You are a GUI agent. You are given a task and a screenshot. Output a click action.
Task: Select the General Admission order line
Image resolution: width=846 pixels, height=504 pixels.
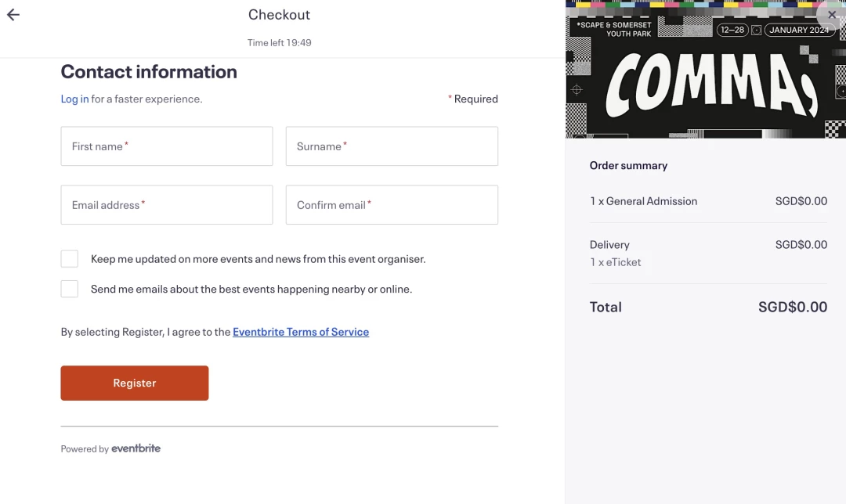click(708, 201)
